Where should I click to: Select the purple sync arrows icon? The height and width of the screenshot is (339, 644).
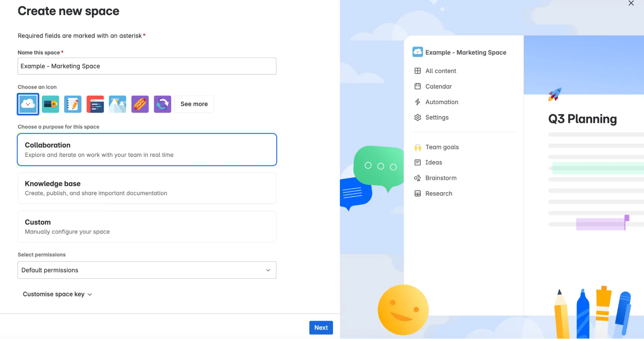162,104
